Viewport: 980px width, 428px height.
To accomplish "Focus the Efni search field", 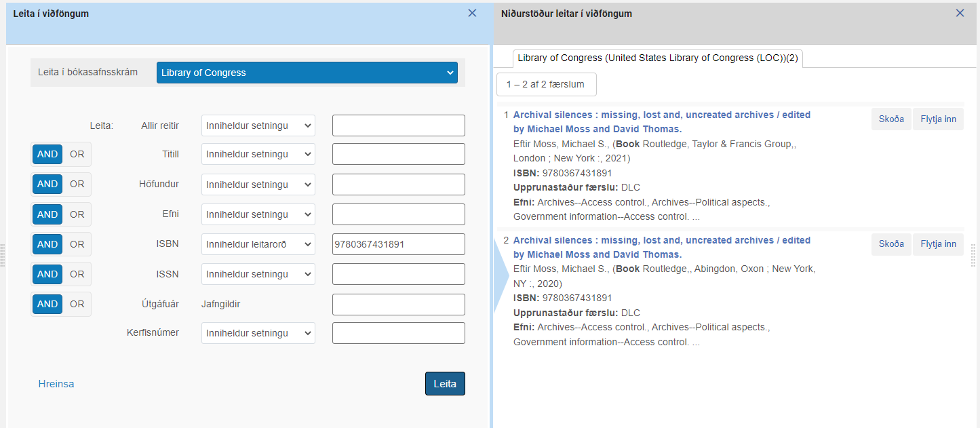I will pyautogui.click(x=399, y=214).
